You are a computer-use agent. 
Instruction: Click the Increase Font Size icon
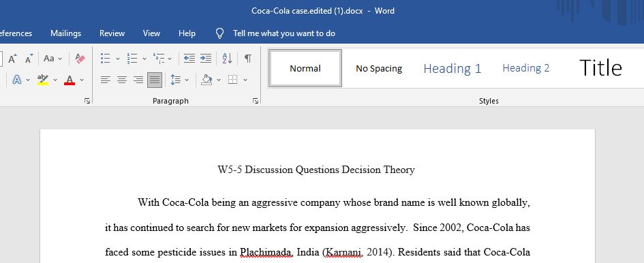(13, 59)
